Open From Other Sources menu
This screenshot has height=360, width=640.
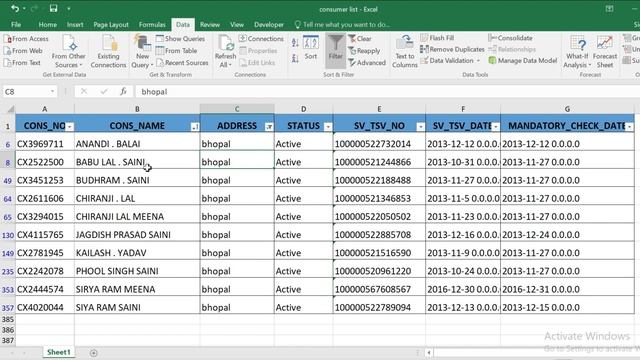coord(69,52)
